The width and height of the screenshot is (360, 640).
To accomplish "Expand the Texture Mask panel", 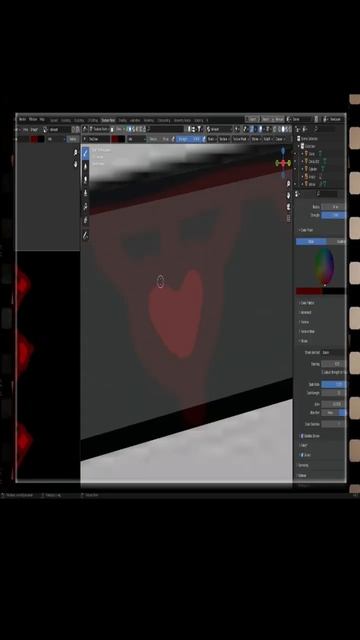I will point(307,331).
